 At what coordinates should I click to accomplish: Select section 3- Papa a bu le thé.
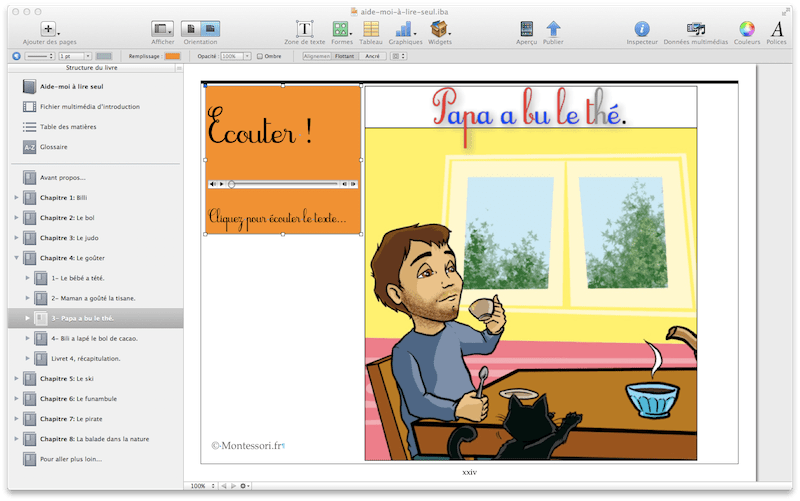click(x=95, y=318)
